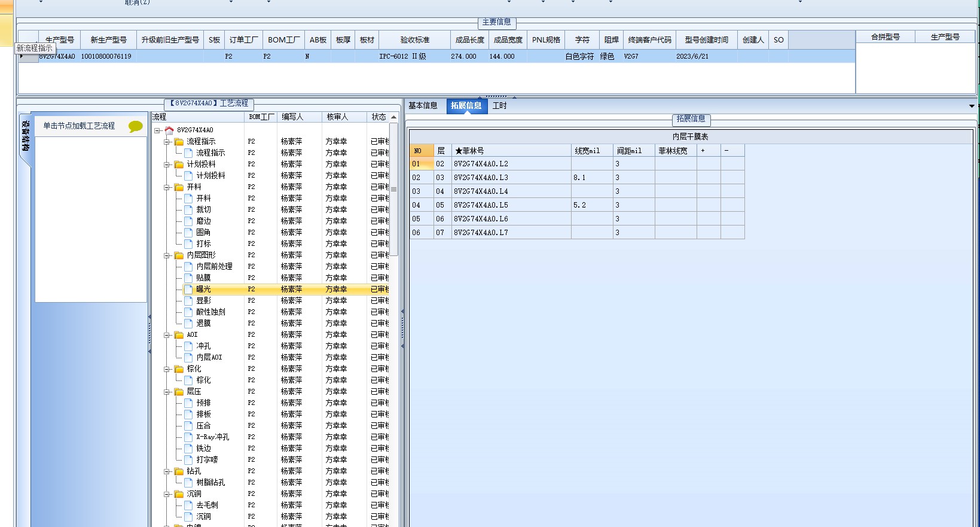This screenshot has height=527, width=980.
Task: Select the NO 01 cell in 内层干膜表
Action: click(422, 164)
